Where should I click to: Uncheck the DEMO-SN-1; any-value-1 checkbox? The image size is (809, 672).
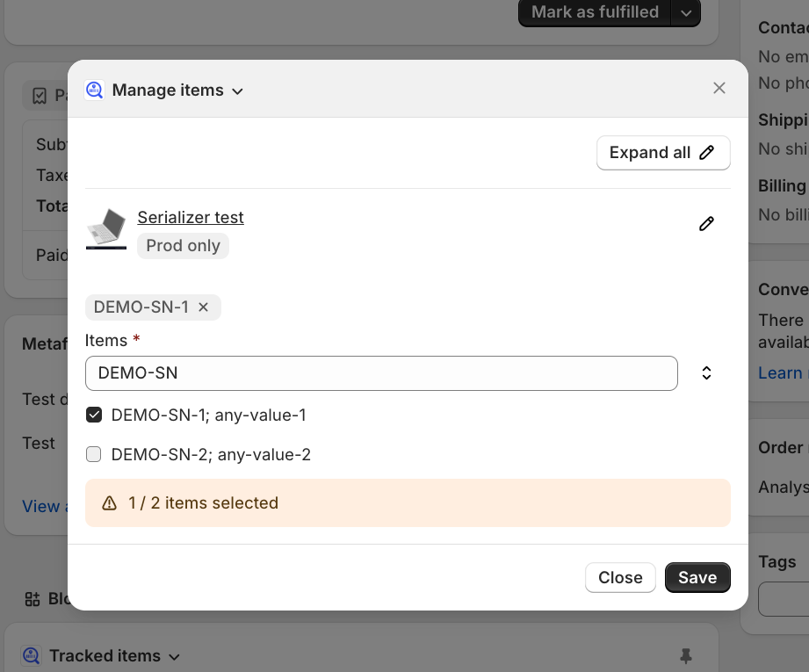94,415
